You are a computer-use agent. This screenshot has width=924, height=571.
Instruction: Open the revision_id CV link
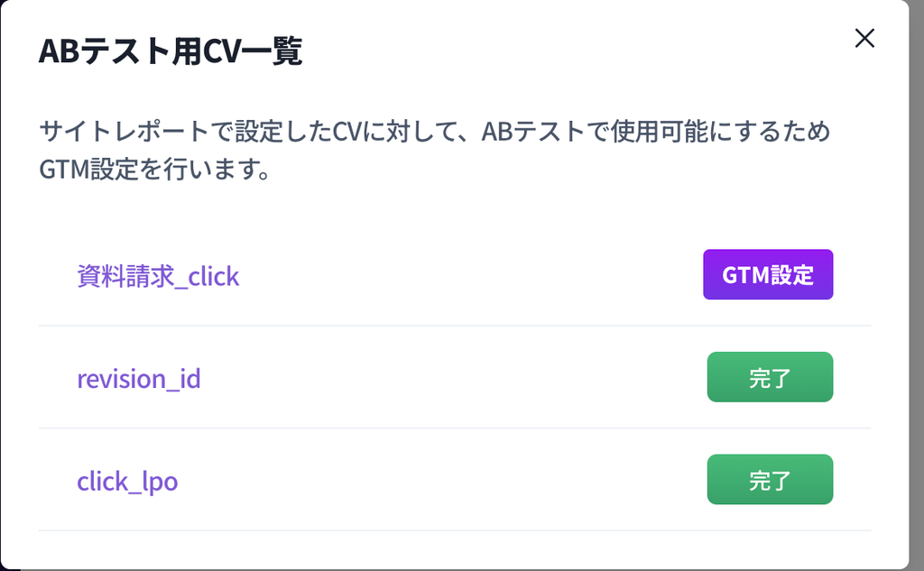click(139, 378)
